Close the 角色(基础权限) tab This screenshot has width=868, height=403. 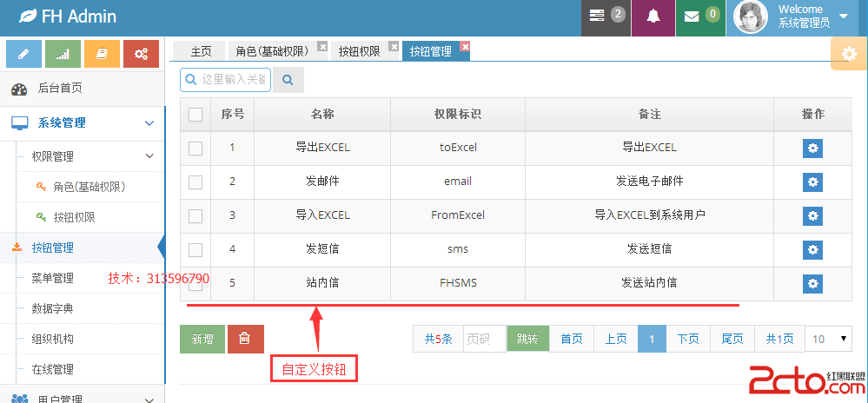(x=322, y=47)
